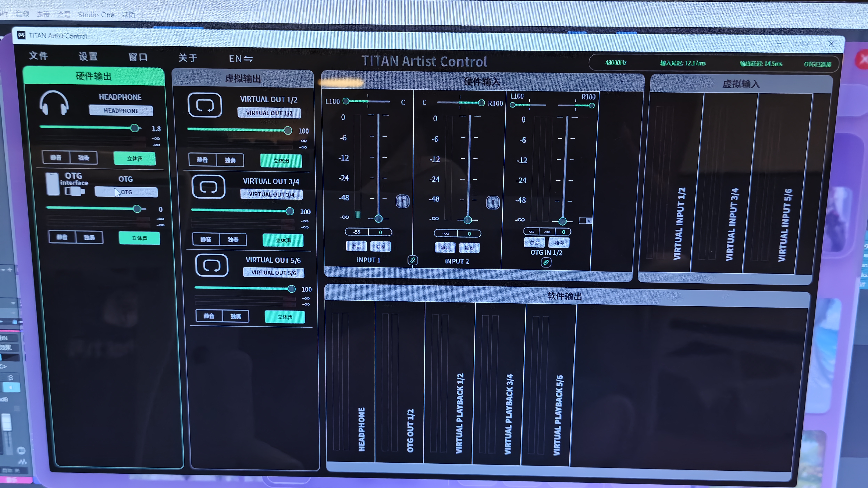868x488 pixels.
Task: Open the 帮助 menu in Studio One window
Action: point(128,15)
